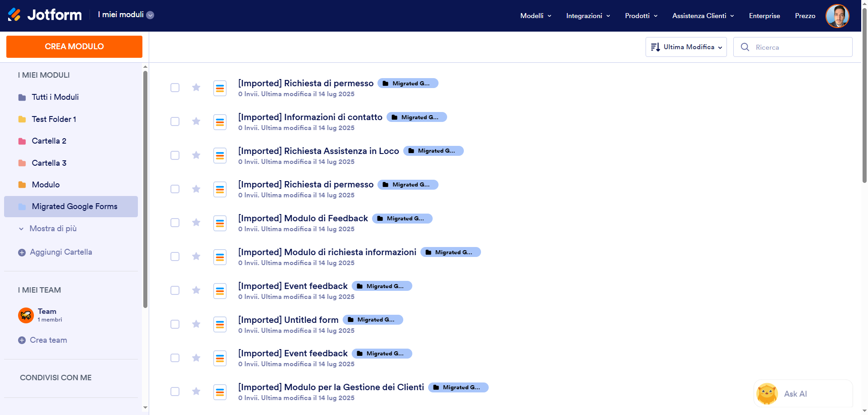Favorite the Modulo di richiesta informazioni form

[196, 256]
